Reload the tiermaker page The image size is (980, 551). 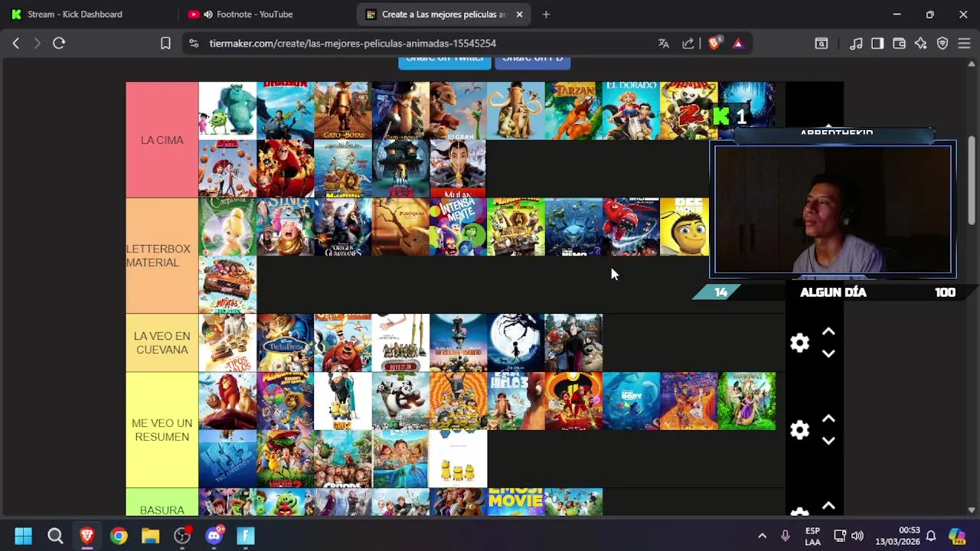(59, 44)
